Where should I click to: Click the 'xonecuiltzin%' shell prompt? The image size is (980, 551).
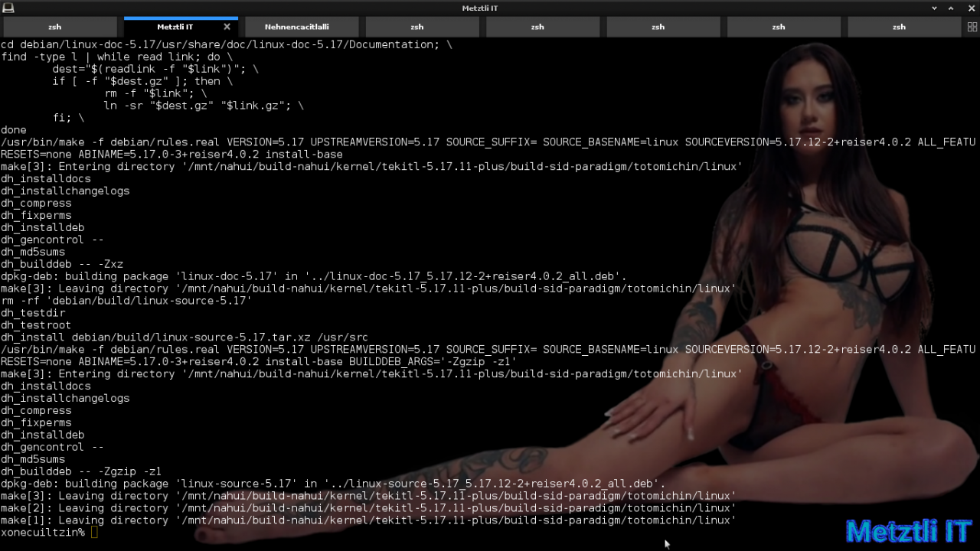[x=43, y=533]
